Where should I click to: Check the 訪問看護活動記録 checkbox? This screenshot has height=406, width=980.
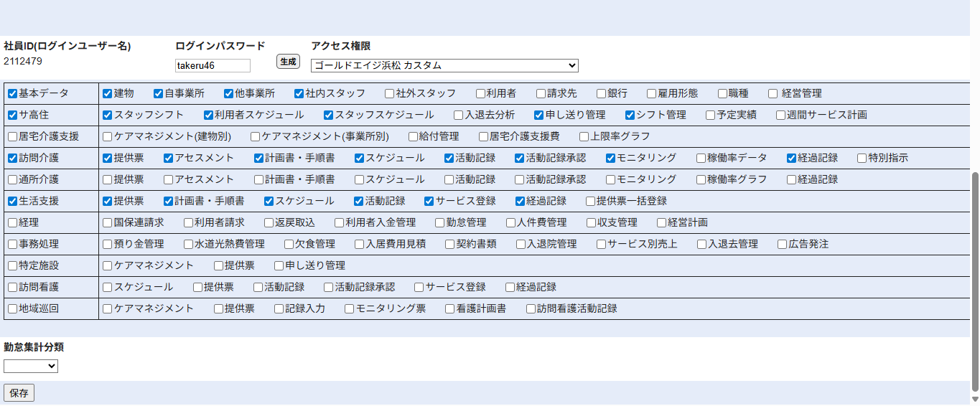coord(531,308)
